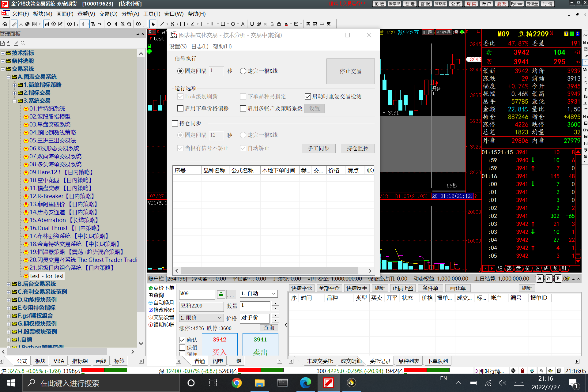Open 日志(L) menu in the dialog
Viewport: 588px width, 392px height.
[x=200, y=47]
